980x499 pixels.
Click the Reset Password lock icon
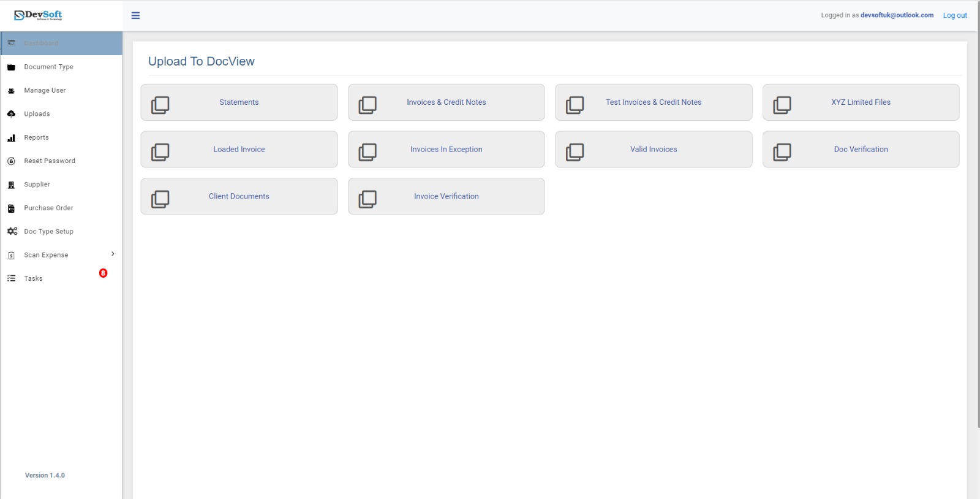coord(11,161)
